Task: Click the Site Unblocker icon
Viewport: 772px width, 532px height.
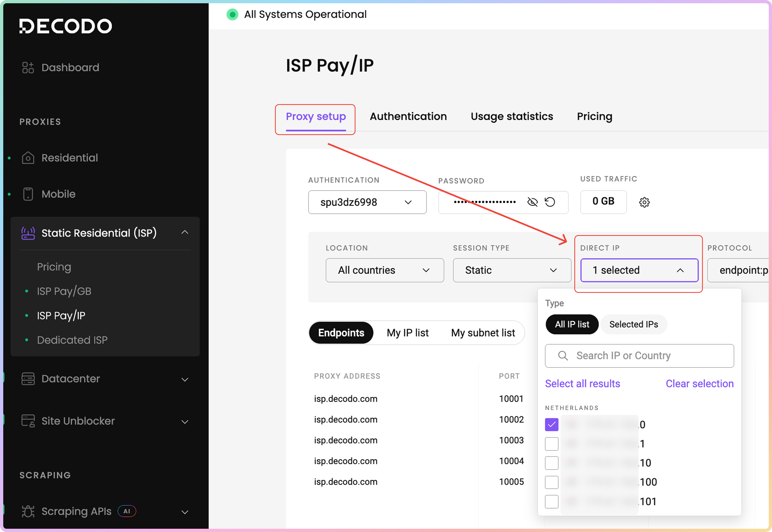Action: (28, 421)
